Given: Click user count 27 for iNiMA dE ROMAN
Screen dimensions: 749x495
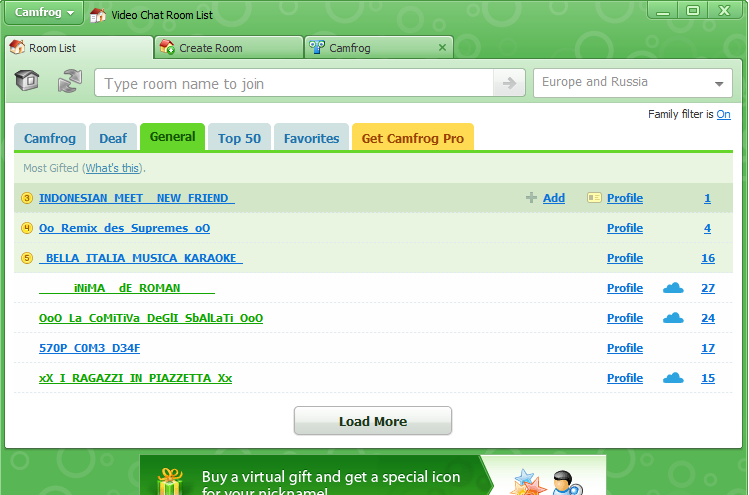Looking at the screenshot, I should 708,288.
